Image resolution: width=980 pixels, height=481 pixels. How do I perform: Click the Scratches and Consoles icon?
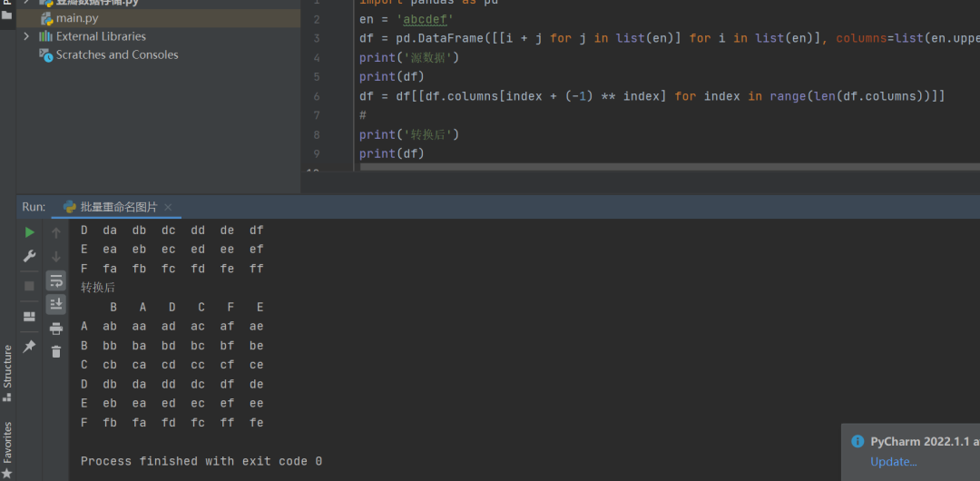[45, 54]
